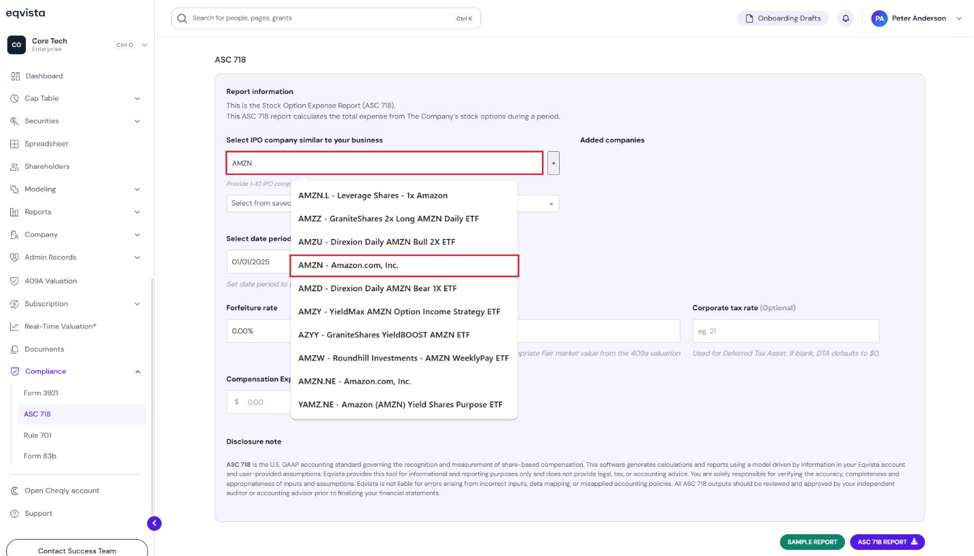Click the Support help icon
This screenshot has width=974, height=556.
[x=14, y=513]
